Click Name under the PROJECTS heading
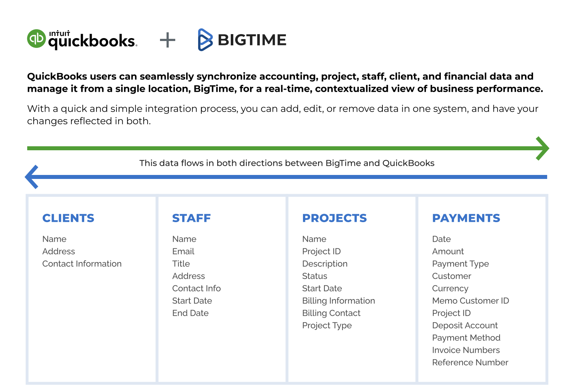 click(314, 239)
